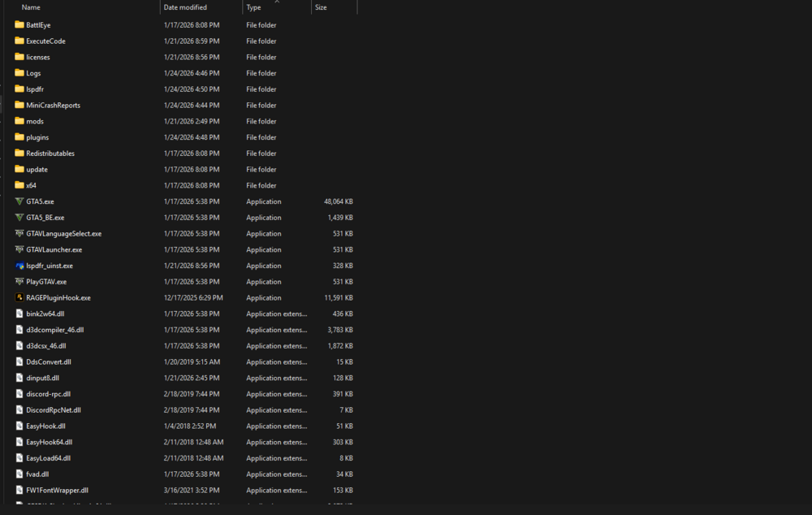Click the RAGEPluginHook.exe icon

point(19,297)
